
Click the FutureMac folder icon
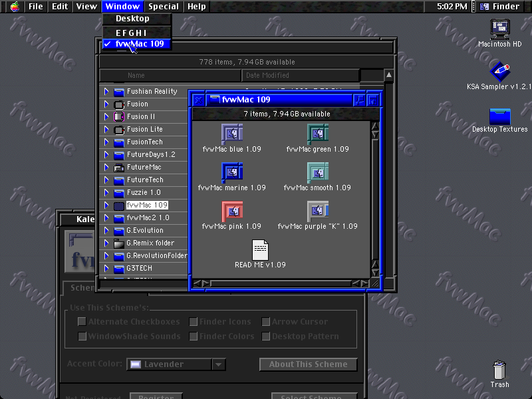click(119, 168)
